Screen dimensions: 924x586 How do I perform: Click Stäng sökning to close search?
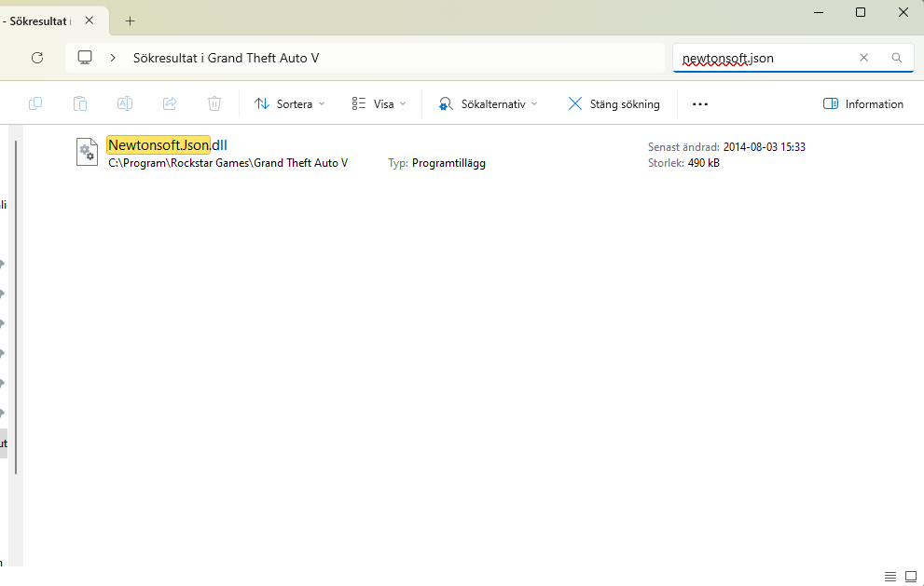[x=614, y=104]
